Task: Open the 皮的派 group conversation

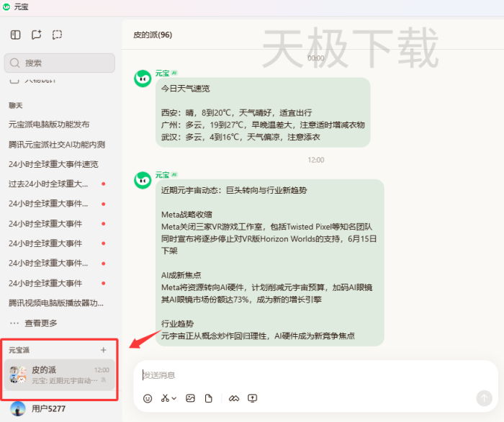Action: click(x=60, y=374)
